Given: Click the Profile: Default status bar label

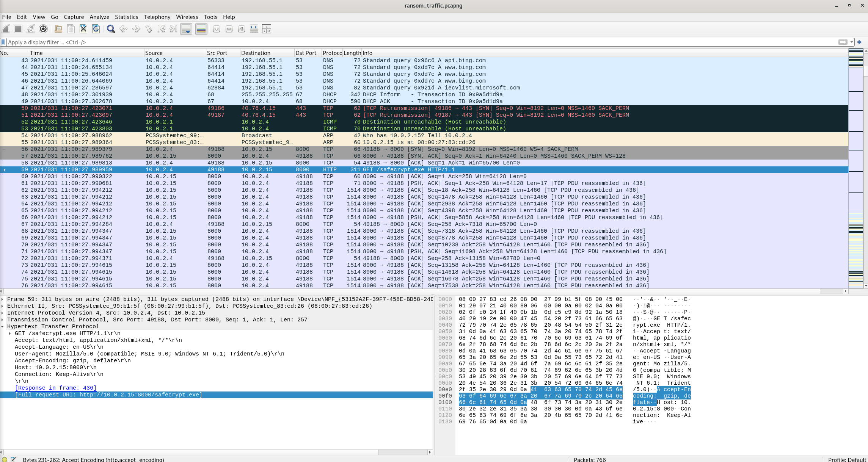Looking at the screenshot, I should coord(847,459).
